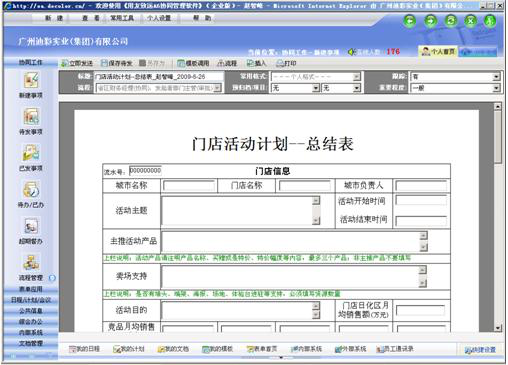Image resolution: width=508 pixels, height=365 pixels.
Task: Open the 个人设置 menu
Action: 159,18
